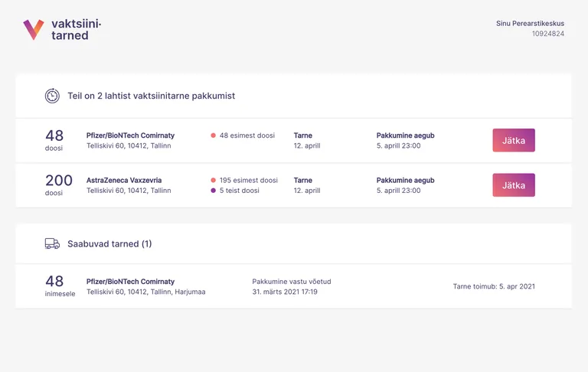588x372 pixels.
Task: Open the Pfizer/BioNTech Comirnaty 48 doosi offer row
Action: pyautogui.click(x=294, y=141)
